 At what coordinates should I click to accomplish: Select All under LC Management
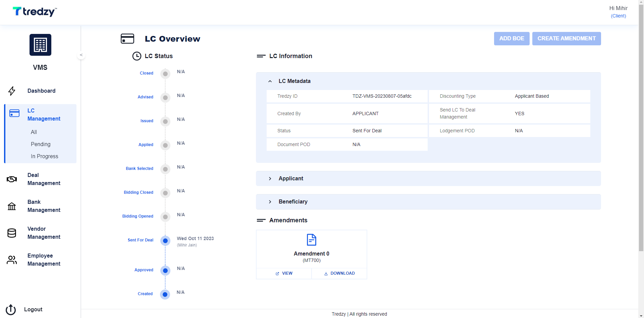(34, 132)
